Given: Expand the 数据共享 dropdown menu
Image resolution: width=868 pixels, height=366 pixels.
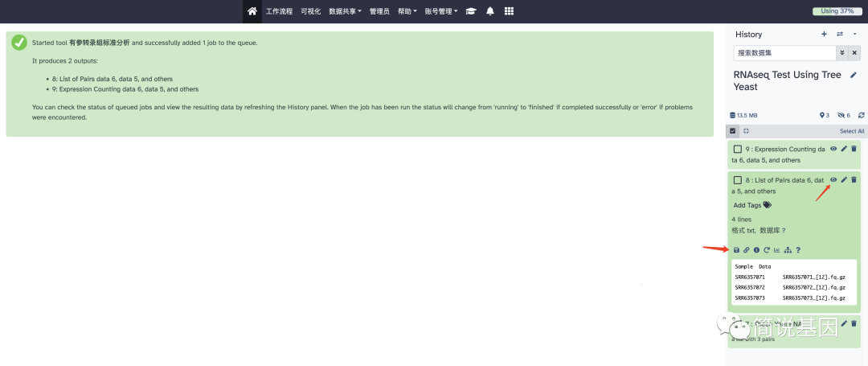Looking at the screenshot, I should click(345, 11).
